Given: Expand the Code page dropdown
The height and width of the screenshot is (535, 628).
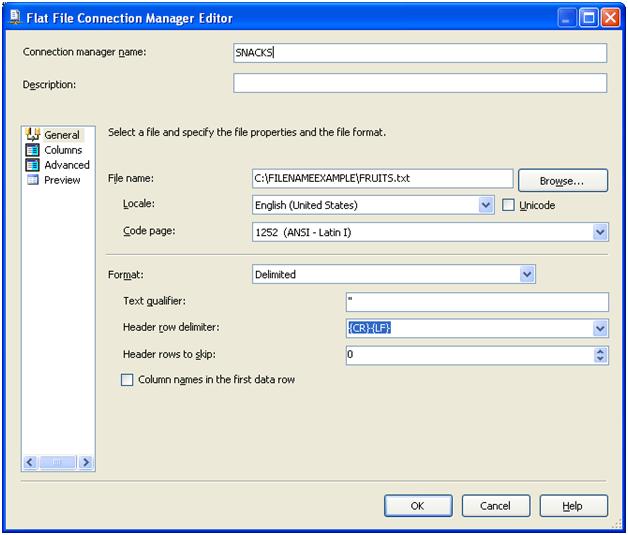Looking at the screenshot, I should point(600,231).
